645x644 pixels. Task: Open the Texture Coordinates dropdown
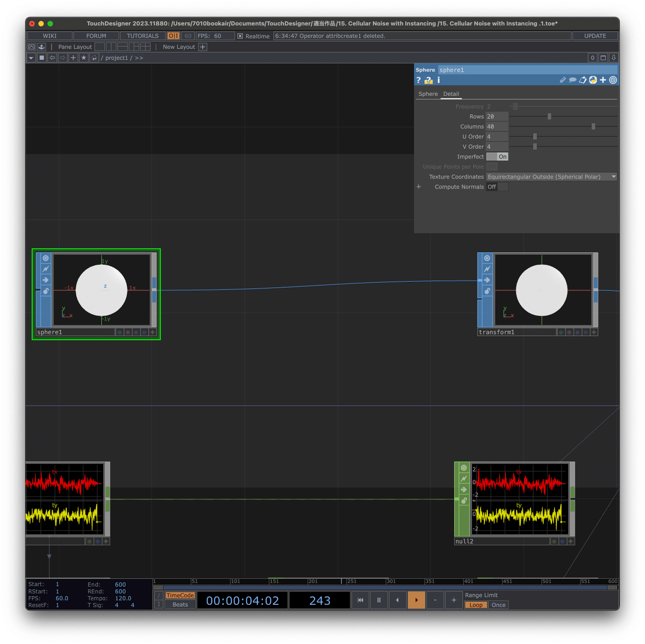[613, 176]
